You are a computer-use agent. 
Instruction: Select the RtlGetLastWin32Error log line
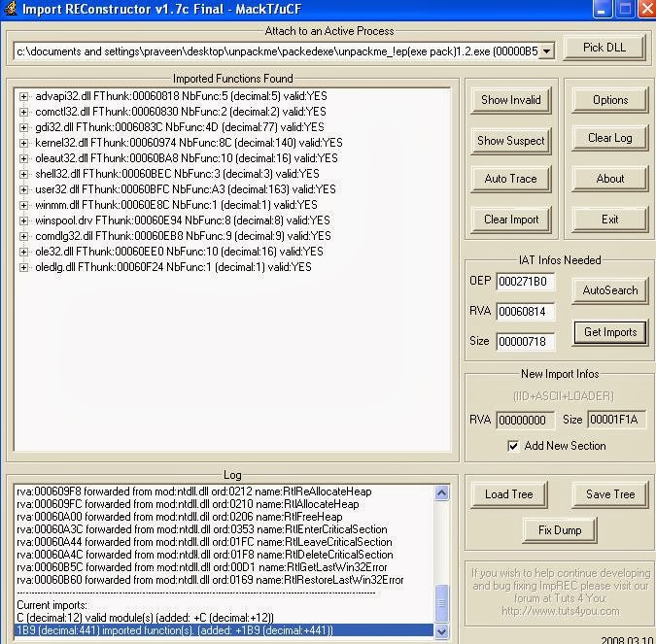[x=202, y=567]
